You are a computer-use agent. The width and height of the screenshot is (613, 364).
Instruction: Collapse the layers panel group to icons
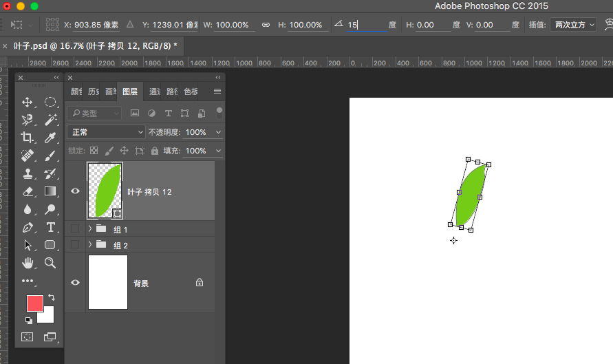pyautogui.click(x=218, y=78)
